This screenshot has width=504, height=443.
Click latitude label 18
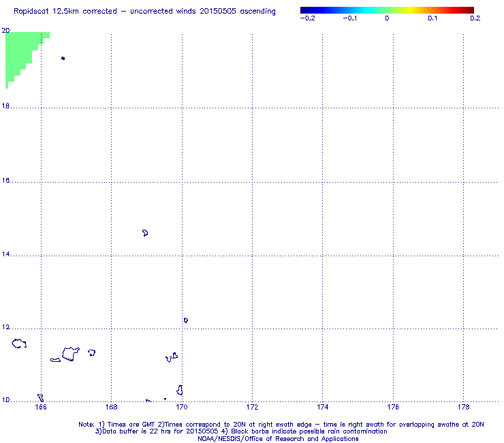[x=5, y=106]
